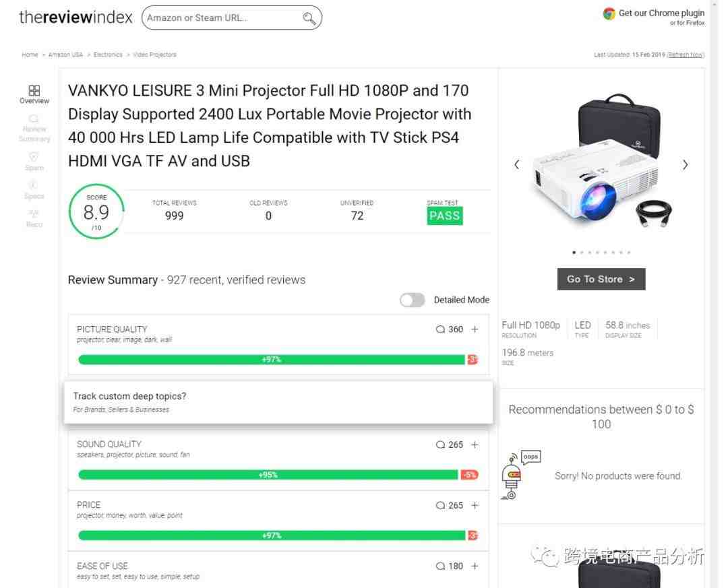Expand Sound Quality with plus sign

475,445
